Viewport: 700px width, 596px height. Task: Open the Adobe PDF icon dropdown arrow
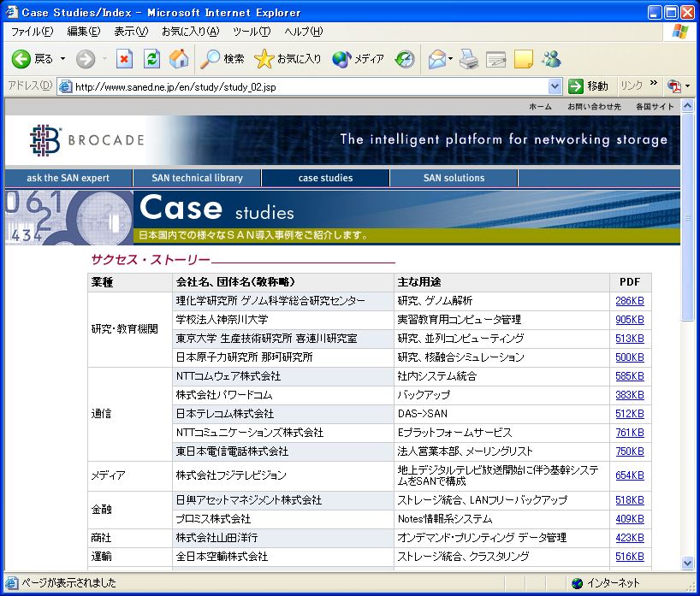tap(687, 86)
